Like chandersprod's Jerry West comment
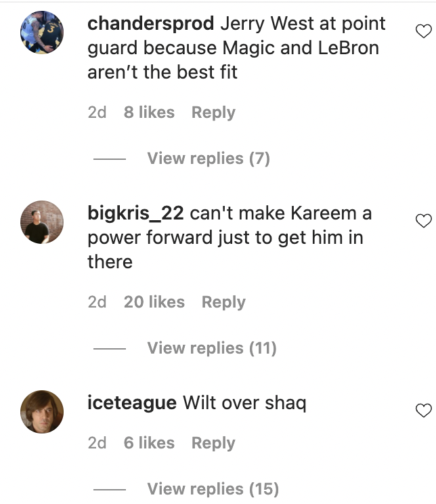Screen dimensions: 436x504 click(423, 31)
